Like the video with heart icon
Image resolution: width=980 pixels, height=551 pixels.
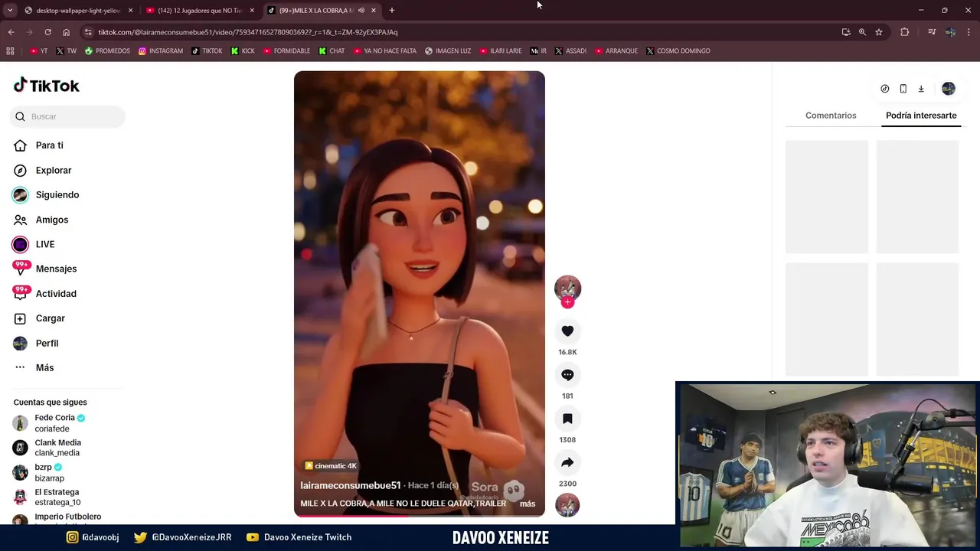tap(567, 331)
